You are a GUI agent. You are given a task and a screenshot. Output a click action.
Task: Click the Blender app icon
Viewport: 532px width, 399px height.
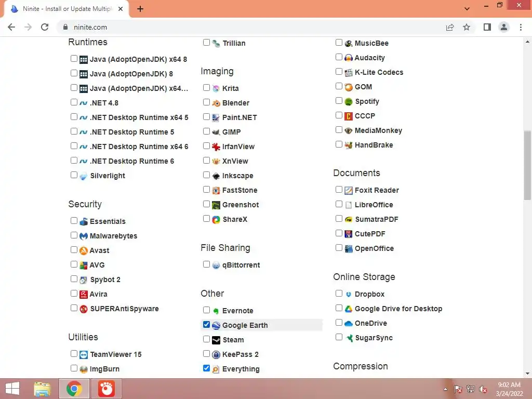pyautogui.click(x=216, y=103)
